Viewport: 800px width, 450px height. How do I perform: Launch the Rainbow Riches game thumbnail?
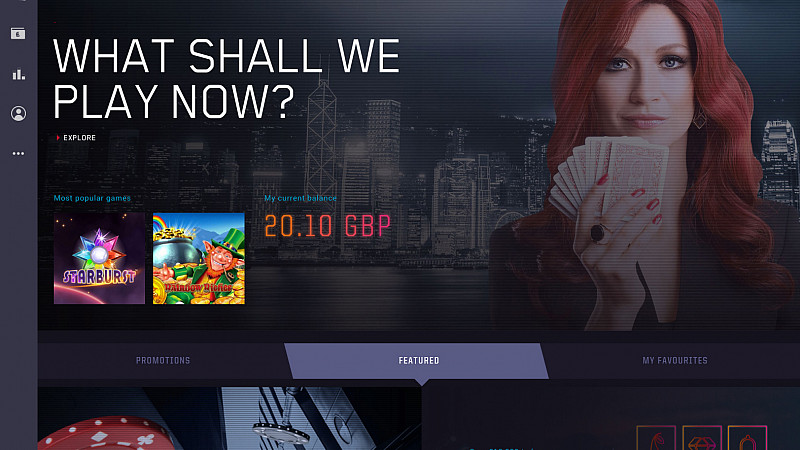(199, 258)
